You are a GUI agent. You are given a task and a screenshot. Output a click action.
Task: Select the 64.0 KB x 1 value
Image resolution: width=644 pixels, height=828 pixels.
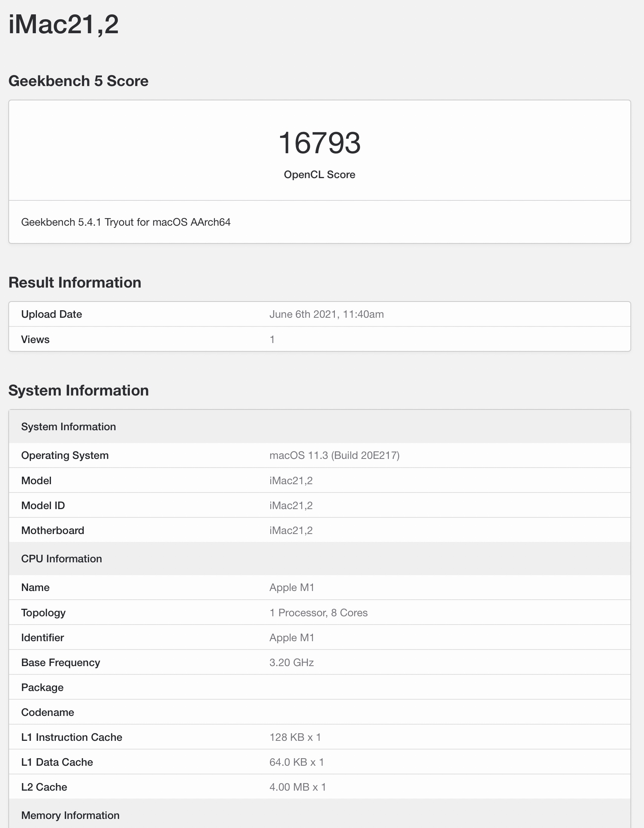pos(297,762)
